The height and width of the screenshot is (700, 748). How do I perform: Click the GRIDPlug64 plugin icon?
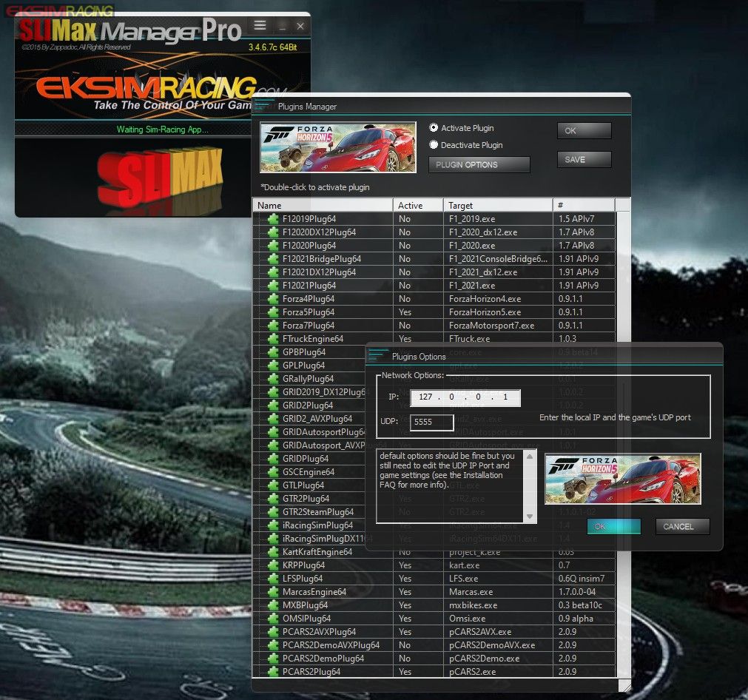(x=273, y=459)
